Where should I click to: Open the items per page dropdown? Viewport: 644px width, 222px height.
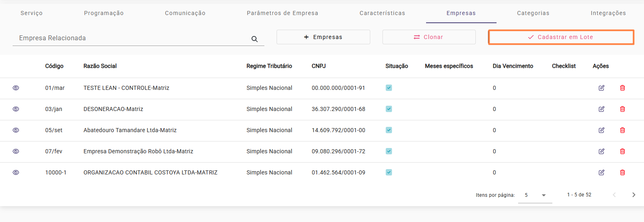click(x=535, y=195)
